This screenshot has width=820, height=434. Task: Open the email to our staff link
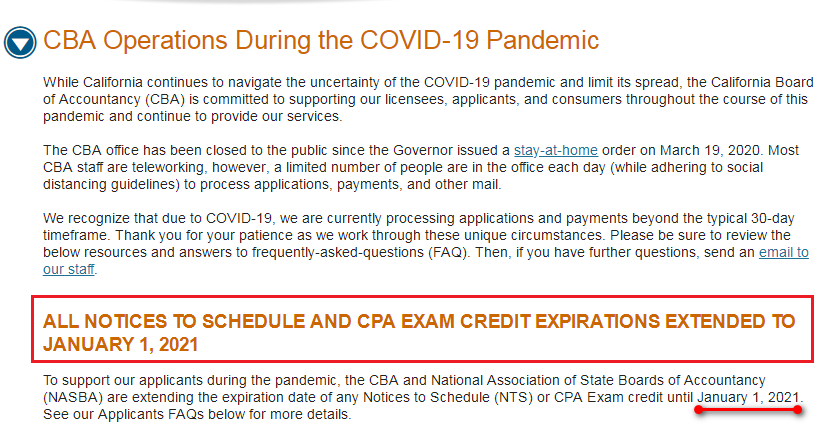[x=783, y=252]
